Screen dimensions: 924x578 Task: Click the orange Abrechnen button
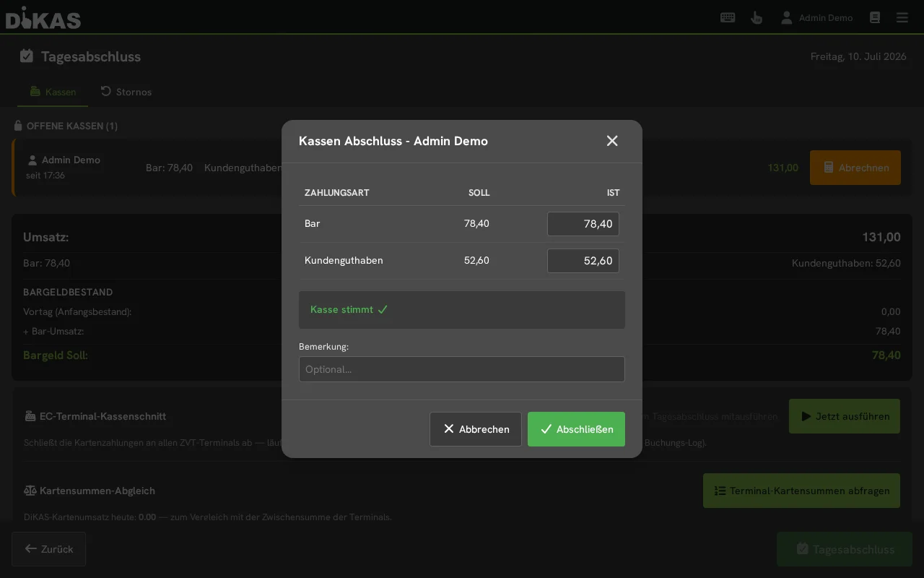[x=855, y=168]
